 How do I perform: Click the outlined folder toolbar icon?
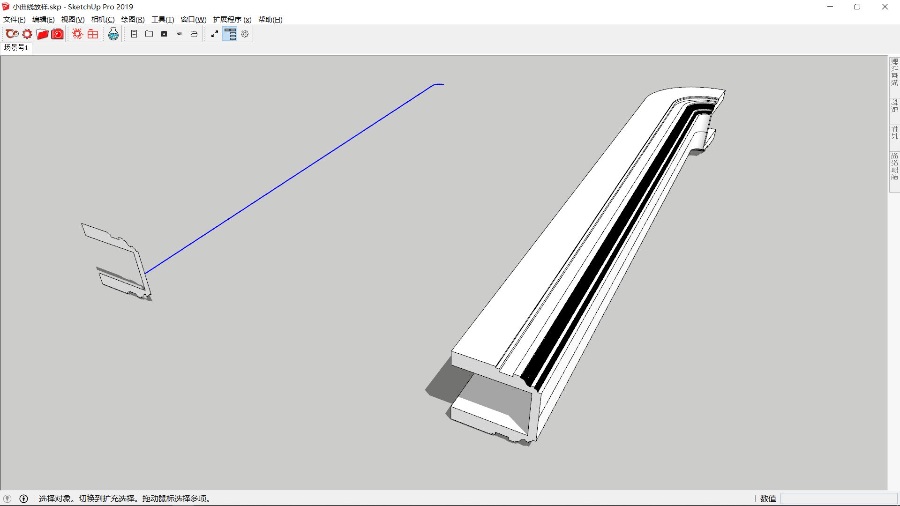[x=149, y=34]
